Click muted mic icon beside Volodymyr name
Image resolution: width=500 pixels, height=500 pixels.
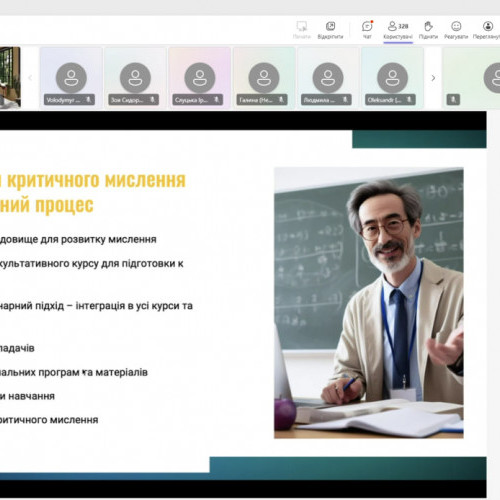pyautogui.click(x=88, y=99)
